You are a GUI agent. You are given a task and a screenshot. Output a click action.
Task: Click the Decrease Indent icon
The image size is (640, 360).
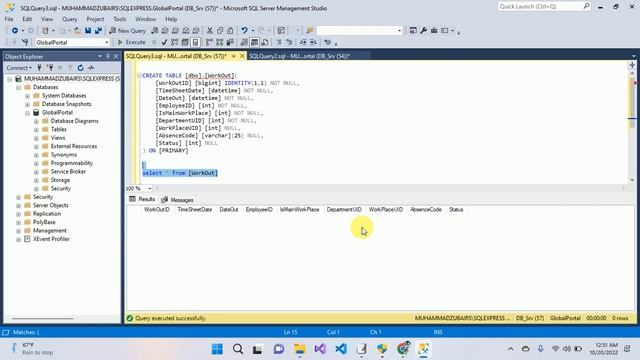coord(303,42)
